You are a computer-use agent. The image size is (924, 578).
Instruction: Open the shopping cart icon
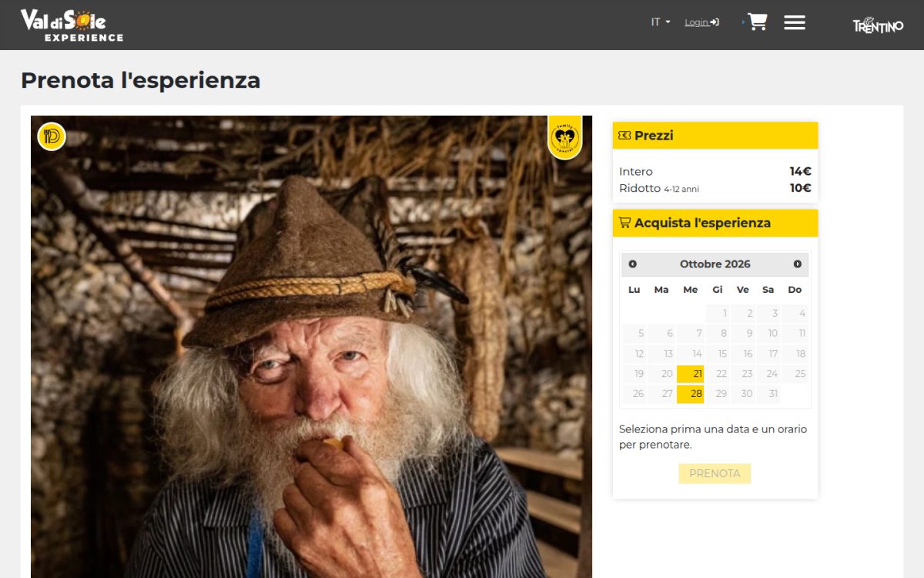coord(758,22)
